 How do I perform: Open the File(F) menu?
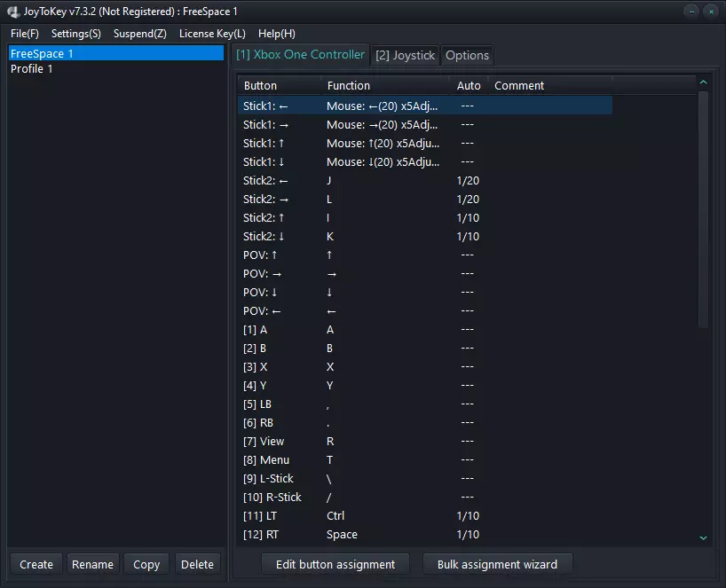(25, 34)
